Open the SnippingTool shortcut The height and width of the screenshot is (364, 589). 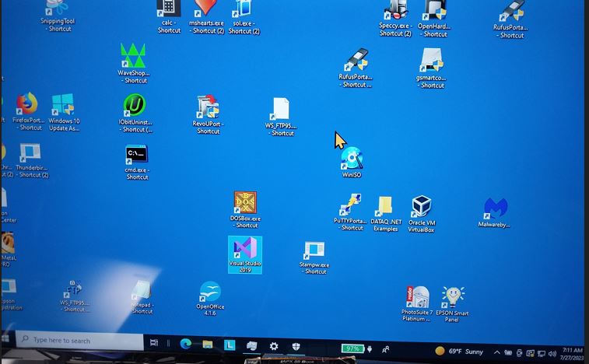[57, 16]
